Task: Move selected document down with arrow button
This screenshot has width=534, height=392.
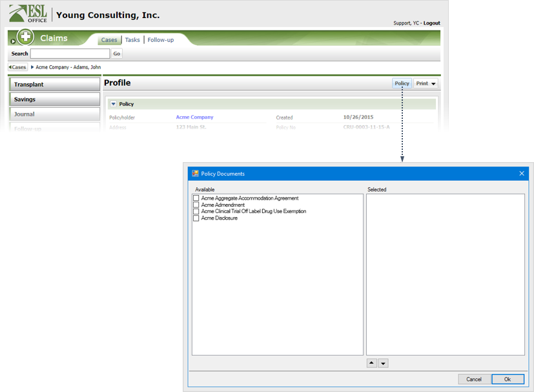Action: [383, 363]
